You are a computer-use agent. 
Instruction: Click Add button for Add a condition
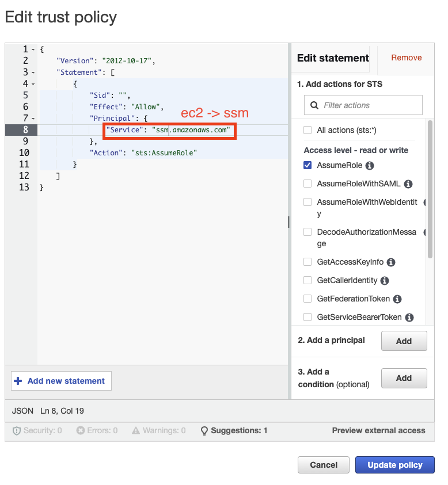[404, 378]
